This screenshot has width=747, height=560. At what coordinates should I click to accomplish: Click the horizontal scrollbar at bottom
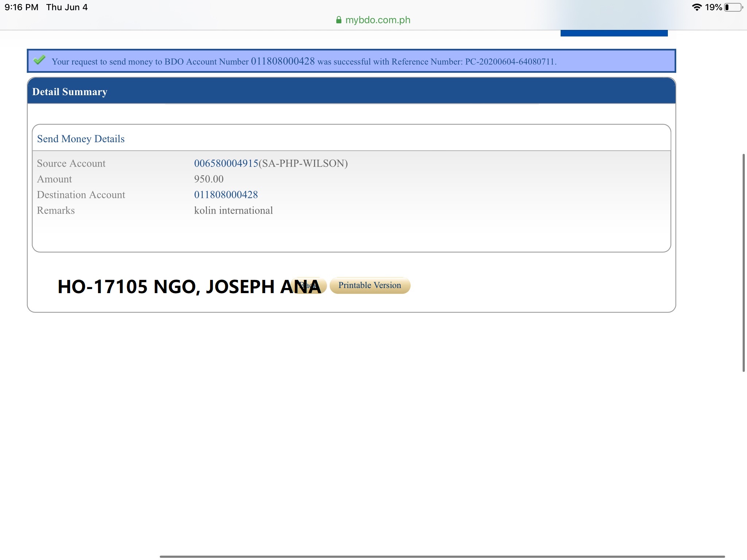click(442, 556)
